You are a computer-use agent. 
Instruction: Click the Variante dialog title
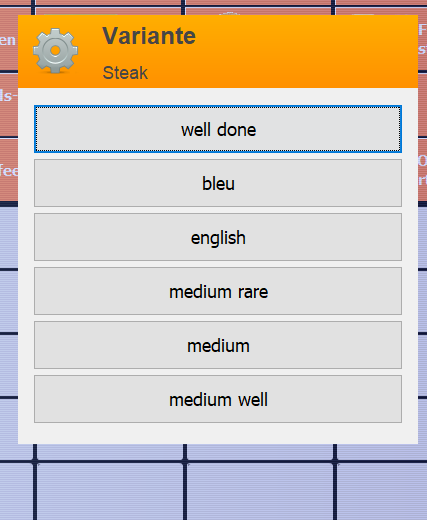(149, 36)
